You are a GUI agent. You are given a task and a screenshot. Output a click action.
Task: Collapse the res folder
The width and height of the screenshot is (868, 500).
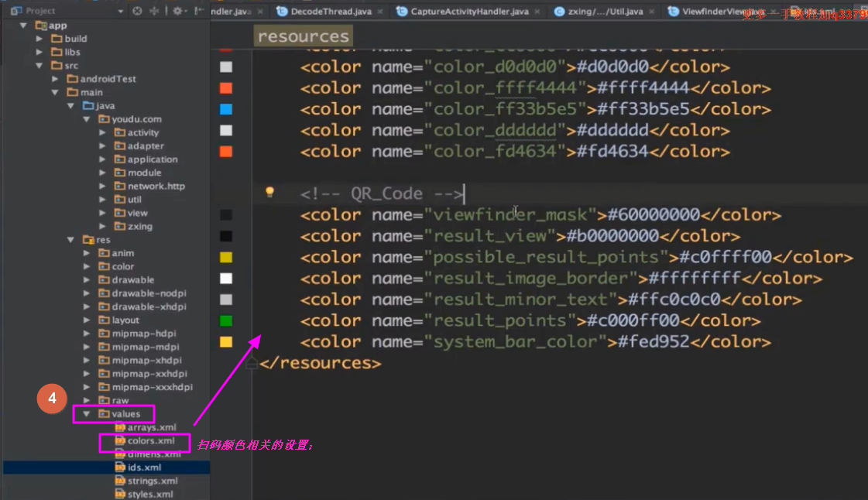[71, 240]
